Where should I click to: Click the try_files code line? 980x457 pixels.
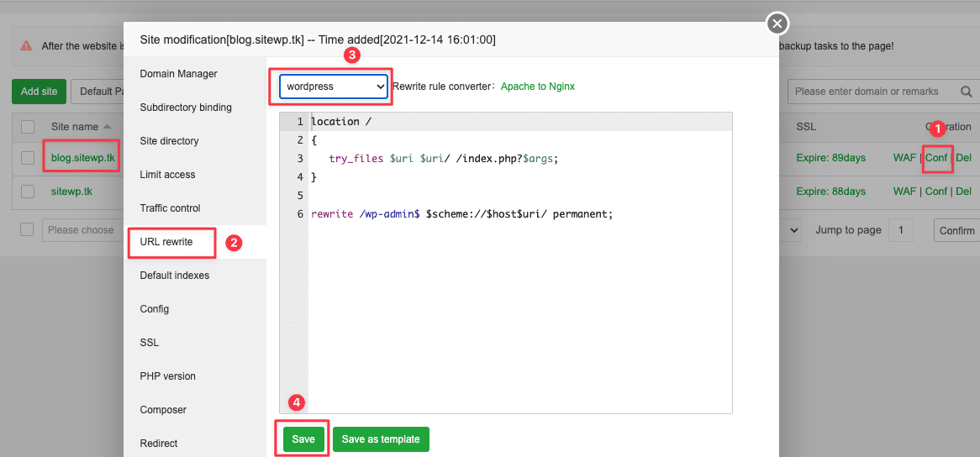pyautogui.click(x=442, y=159)
